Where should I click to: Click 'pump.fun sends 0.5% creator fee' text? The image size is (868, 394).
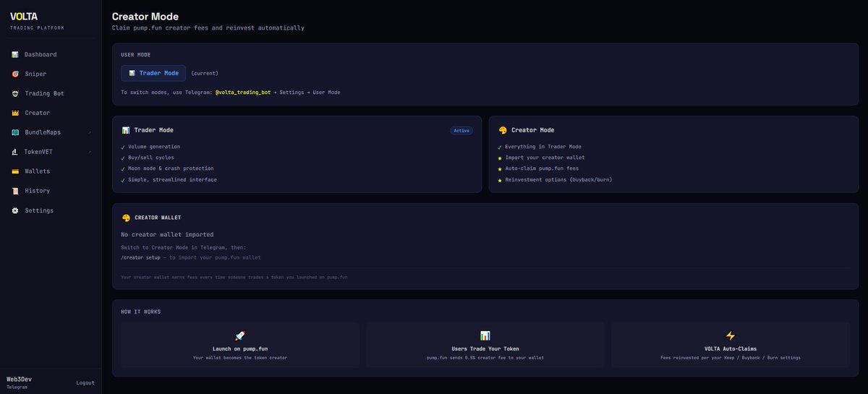[485, 358]
